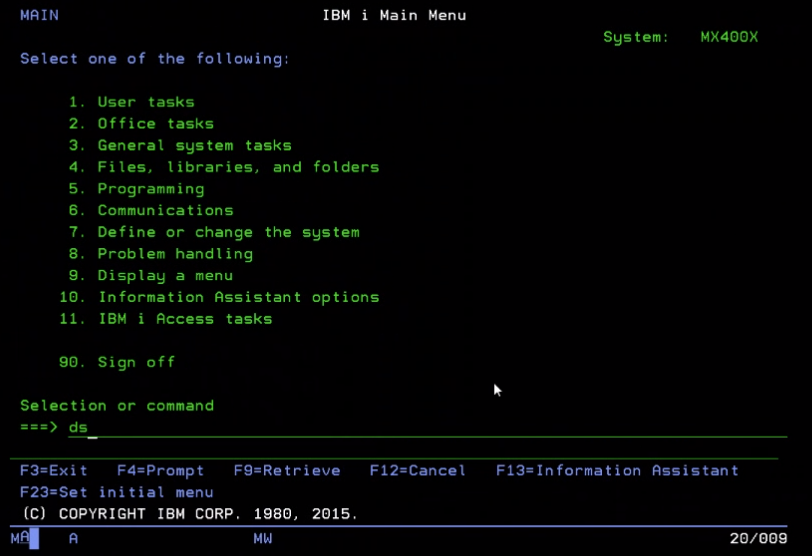Screen dimensions: 812x556
Task: Open F13=Information Assistant
Action: point(617,471)
